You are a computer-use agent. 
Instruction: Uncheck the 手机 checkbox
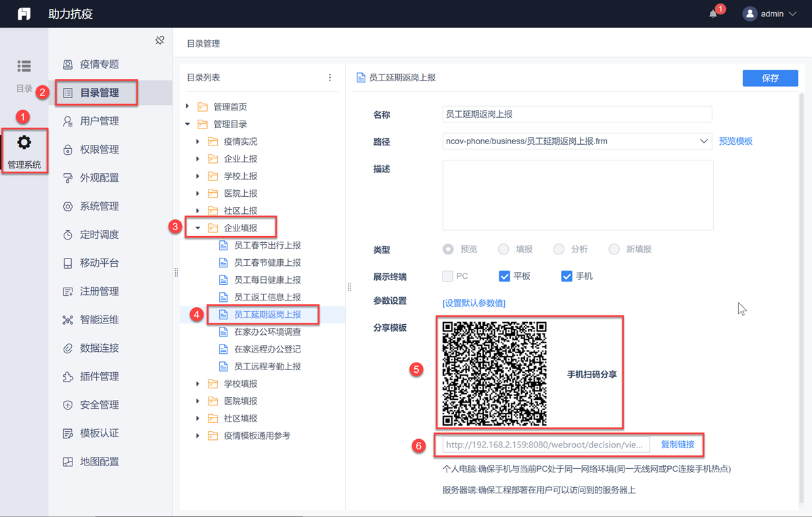point(567,276)
